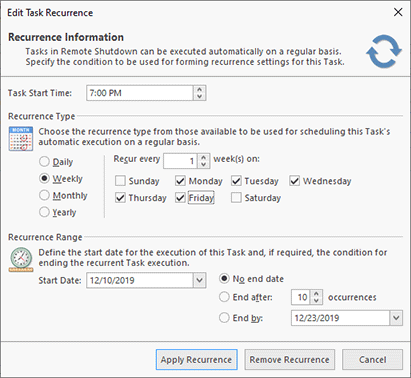Click the Task Start Time field

140,93
